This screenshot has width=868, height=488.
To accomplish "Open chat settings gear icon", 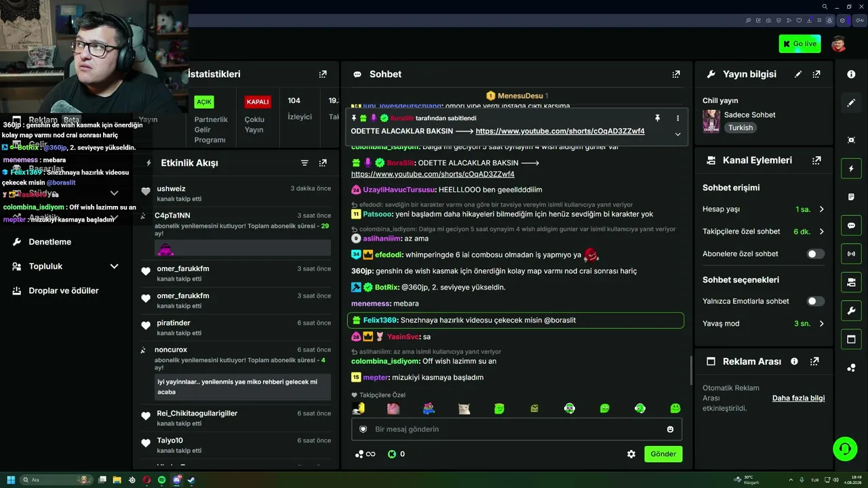I will (x=631, y=454).
